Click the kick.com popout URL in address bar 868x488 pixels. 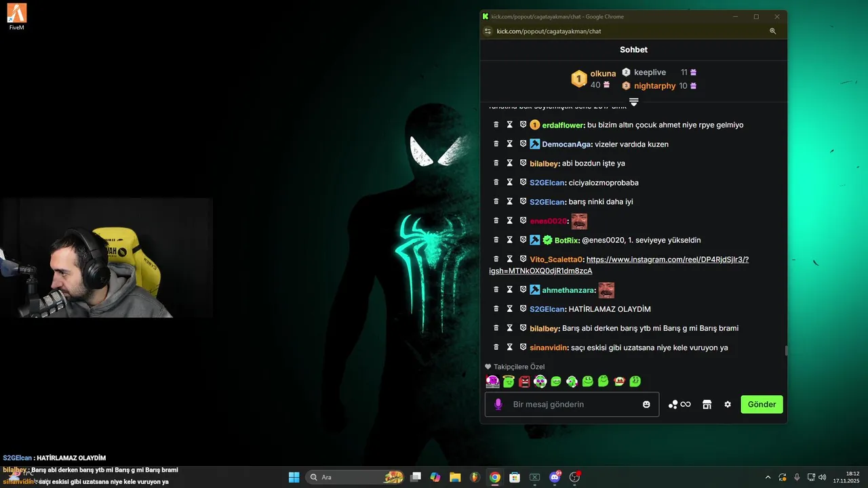coord(549,31)
